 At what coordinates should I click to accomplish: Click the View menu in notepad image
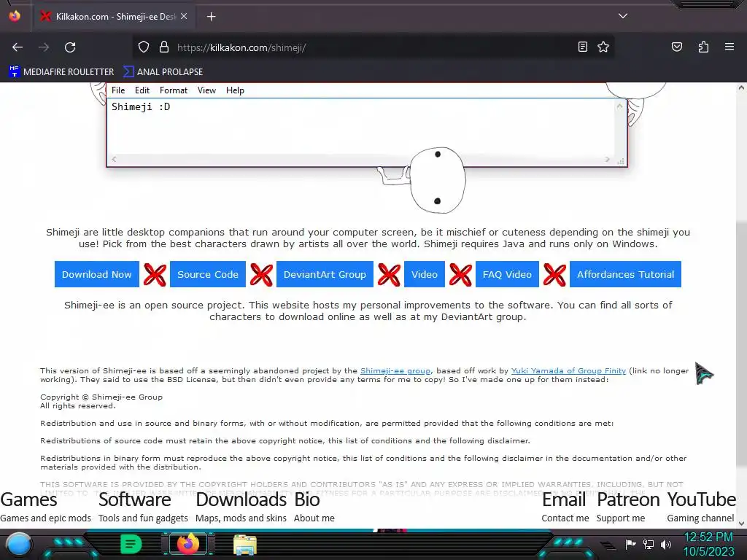click(x=206, y=90)
